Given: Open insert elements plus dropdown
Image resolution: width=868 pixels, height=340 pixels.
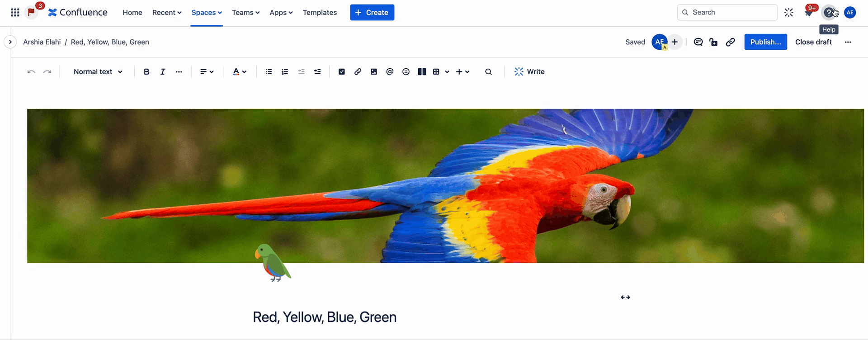Looking at the screenshot, I should pyautogui.click(x=462, y=71).
